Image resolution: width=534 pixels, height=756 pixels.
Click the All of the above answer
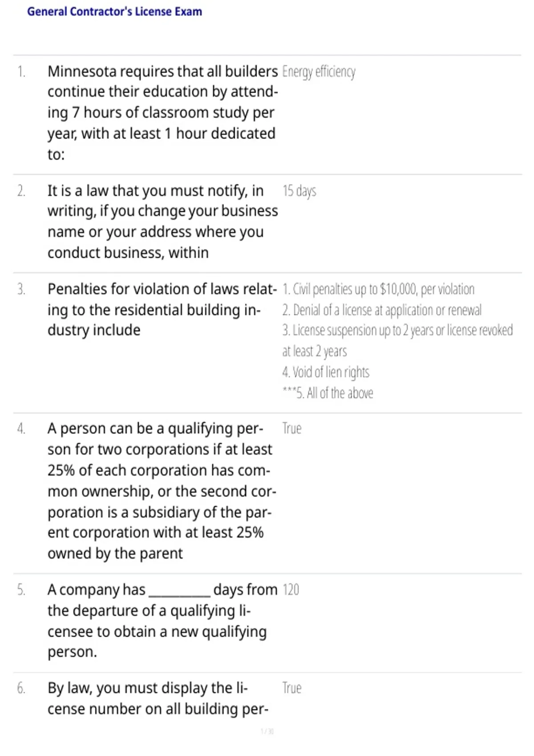click(x=328, y=393)
